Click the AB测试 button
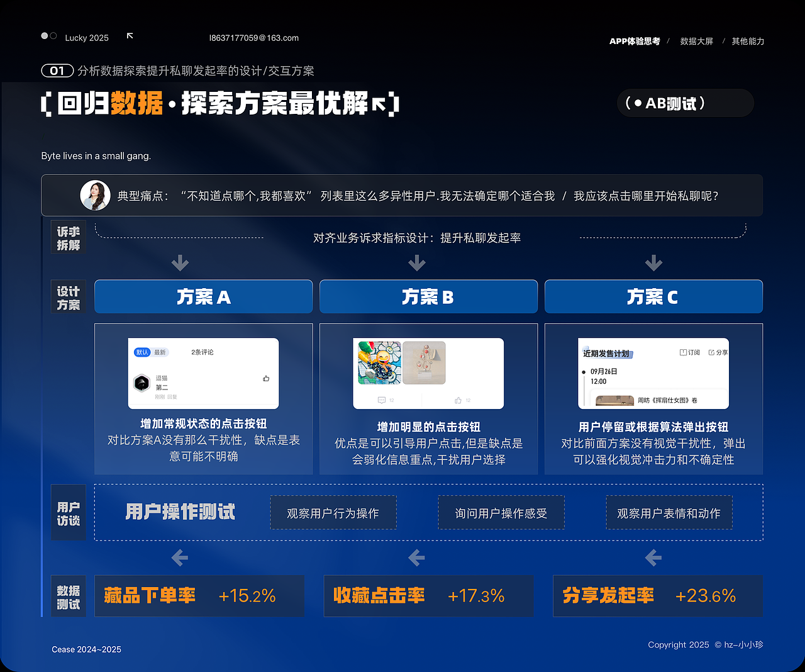The width and height of the screenshot is (805, 672). click(685, 103)
